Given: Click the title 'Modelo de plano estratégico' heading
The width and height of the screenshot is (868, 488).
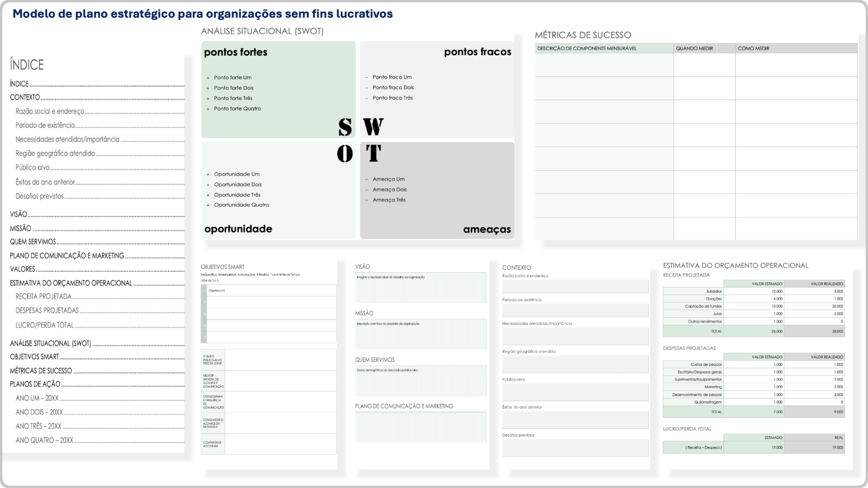Looking at the screenshot, I should click(x=203, y=14).
